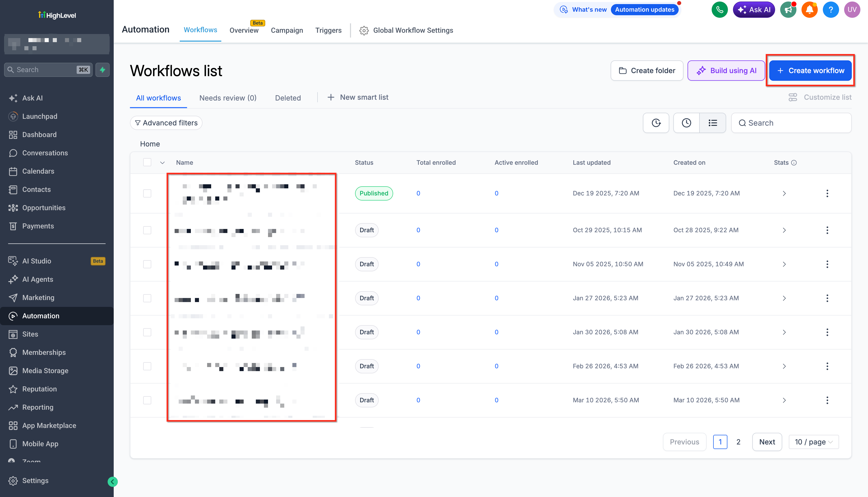The image size is (868, 497).
Task: Expand stats chevron for Oct 28 2025 row
Action: click(x=784, y=230)
